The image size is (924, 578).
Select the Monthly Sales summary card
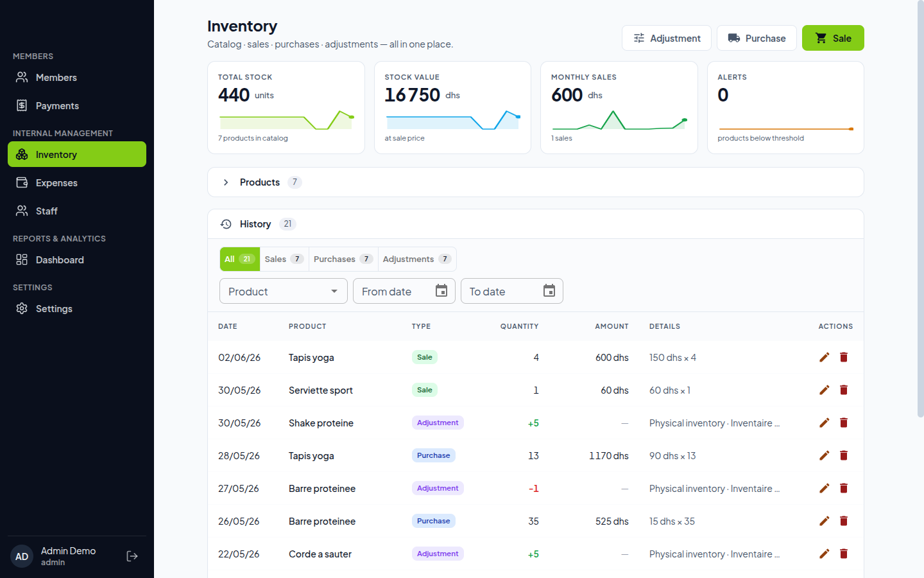click(x=619, y=107)
